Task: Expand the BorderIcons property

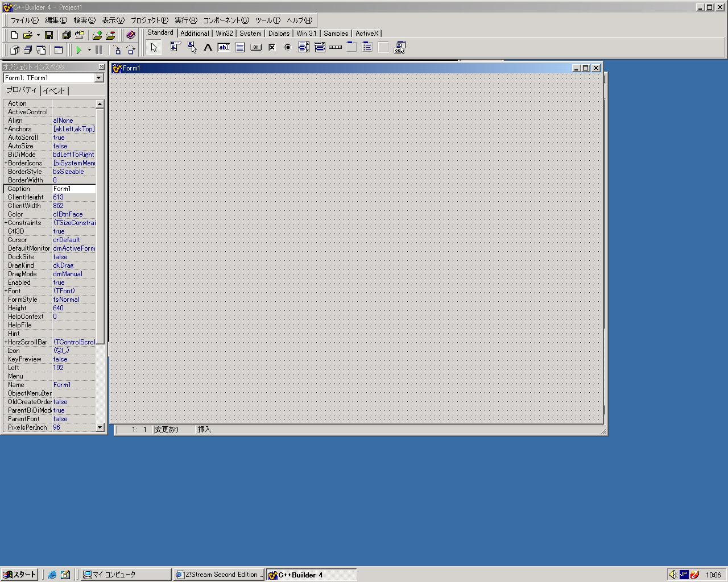Action: click(6, 163)
